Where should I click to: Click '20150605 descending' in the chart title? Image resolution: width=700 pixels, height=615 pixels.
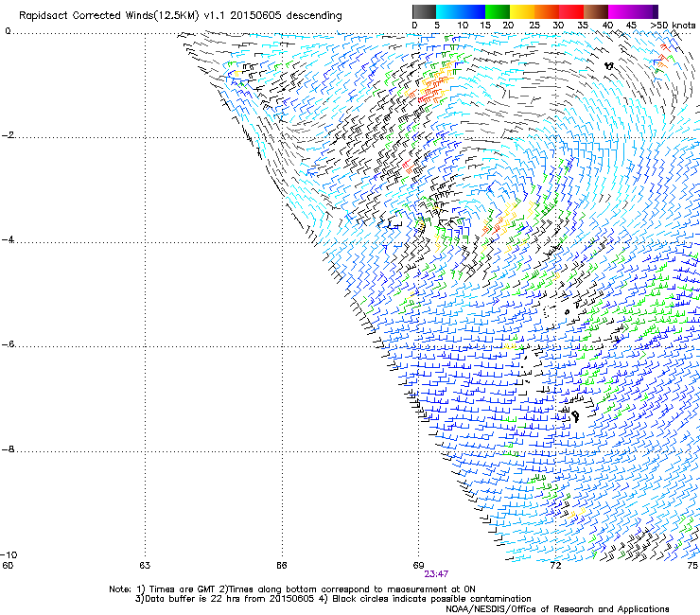point(287,16)
